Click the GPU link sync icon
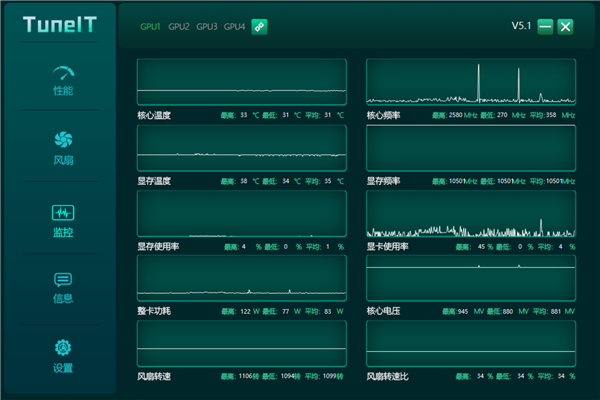600x400 pixels. (259, 26)
